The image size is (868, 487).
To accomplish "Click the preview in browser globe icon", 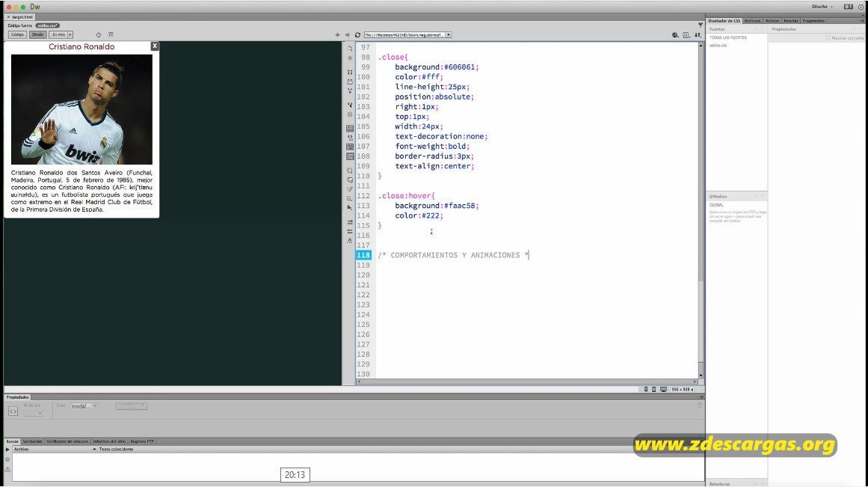I will click(675, 35).
